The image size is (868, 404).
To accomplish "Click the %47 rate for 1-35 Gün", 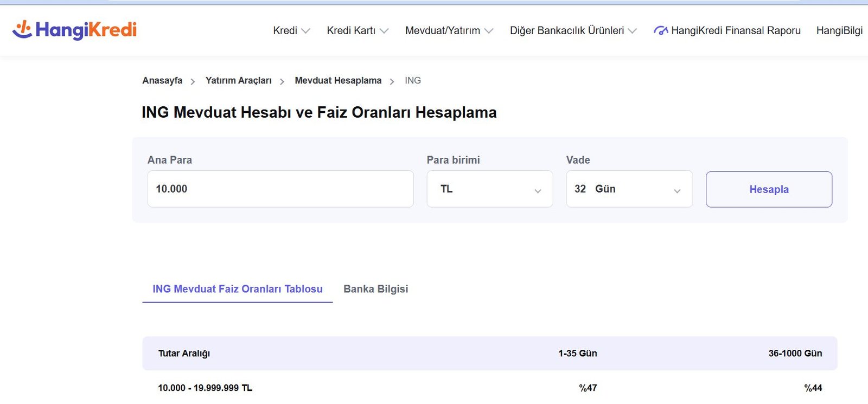I will click(x=588, y=388).
